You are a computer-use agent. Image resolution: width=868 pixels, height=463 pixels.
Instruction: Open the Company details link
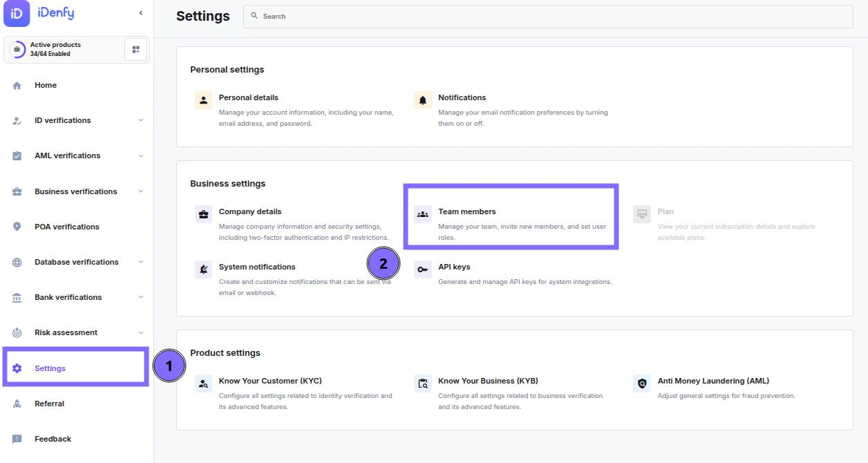pyautogui.click(x=250, y=211)
